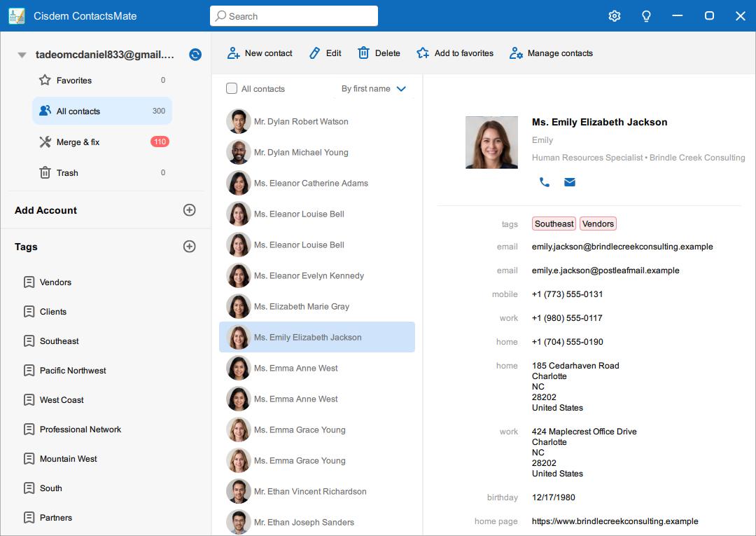
Task: Click the lightbulb tips icon
Action: (x=646, y=16)
